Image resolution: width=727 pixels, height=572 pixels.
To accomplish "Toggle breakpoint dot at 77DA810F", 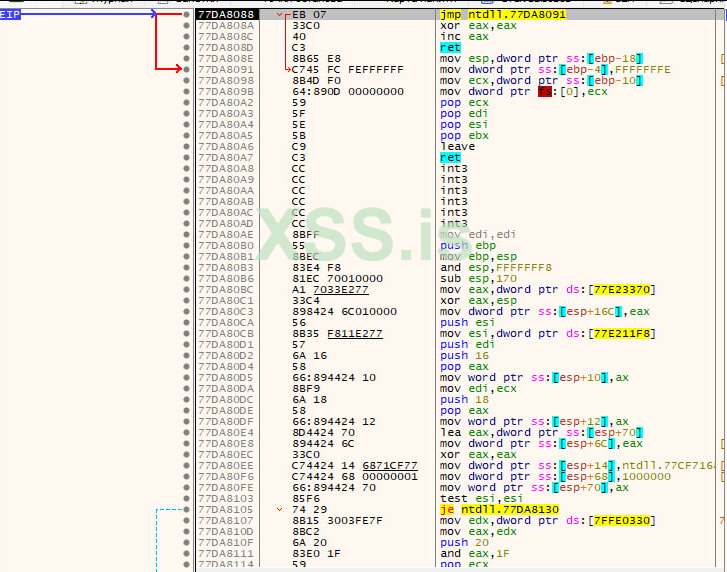I will (186, 542).
